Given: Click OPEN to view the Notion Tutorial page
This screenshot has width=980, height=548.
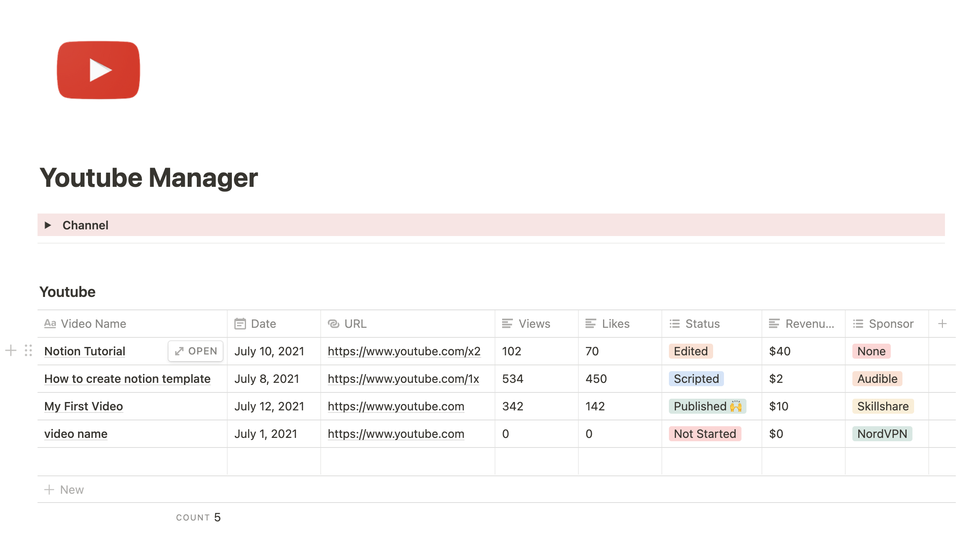Looking at the screenshot, I should pyautogui.click(x=195, y=351).
